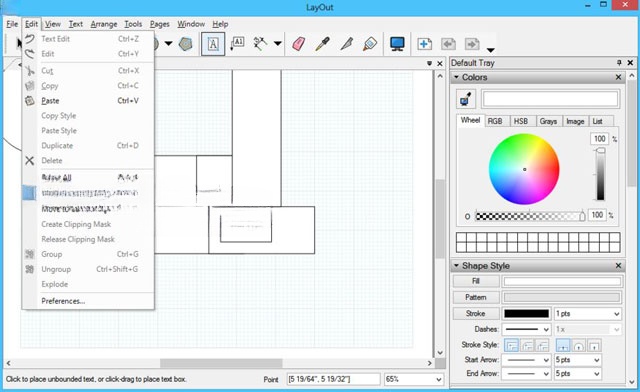Open toolbar options overflow arrow

pos(491,50)
